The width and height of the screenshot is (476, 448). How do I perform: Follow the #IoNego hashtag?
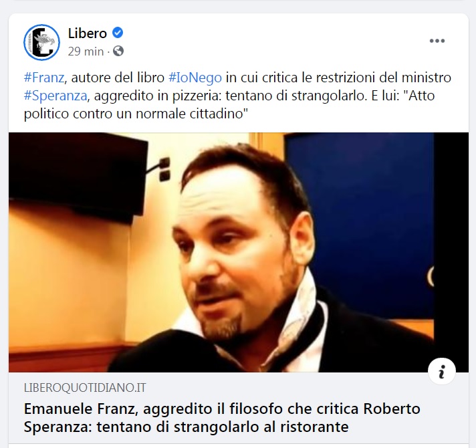coord(195,78)
